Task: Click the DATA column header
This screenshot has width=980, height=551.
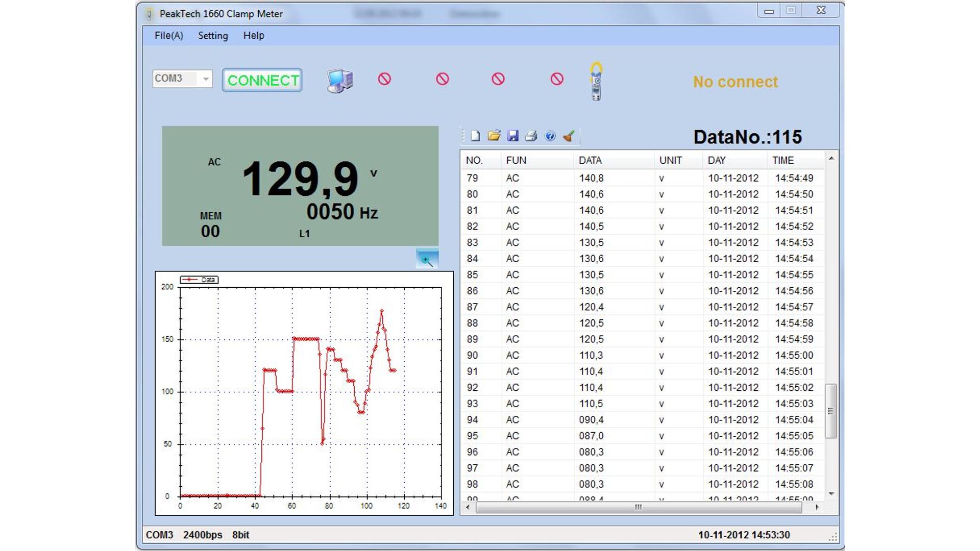Action: (614, 160)
